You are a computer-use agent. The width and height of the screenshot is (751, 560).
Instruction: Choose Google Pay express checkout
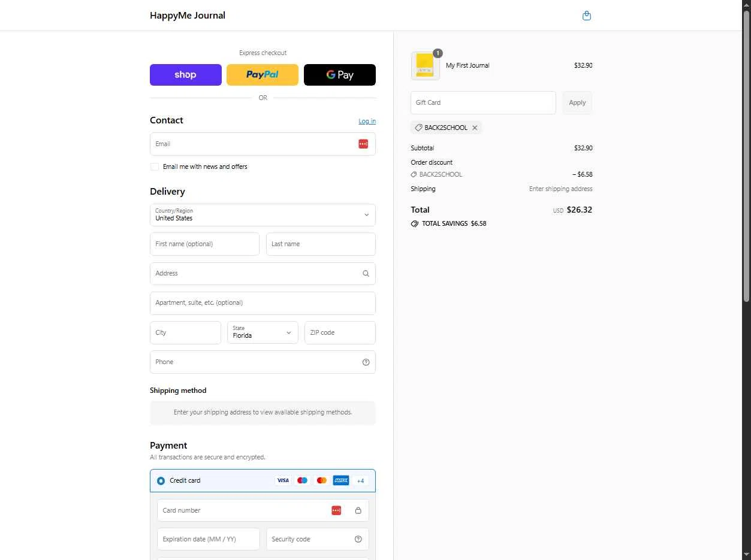(340, 75)
